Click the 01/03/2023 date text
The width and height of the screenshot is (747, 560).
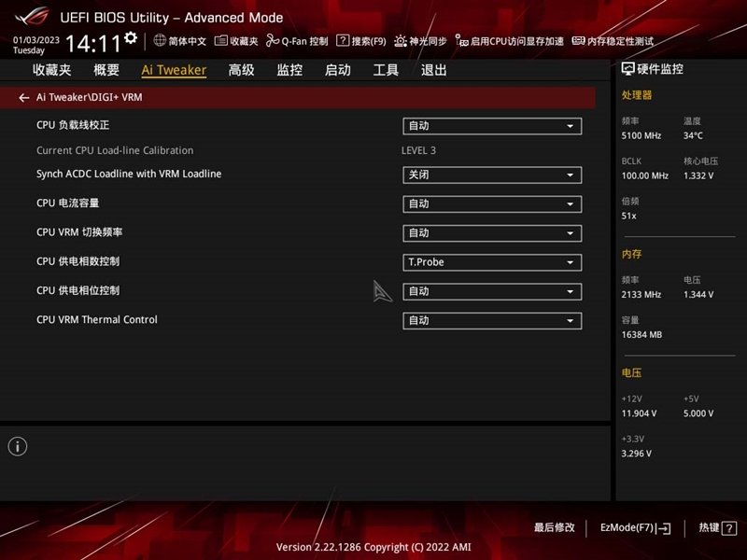[36, 39]
